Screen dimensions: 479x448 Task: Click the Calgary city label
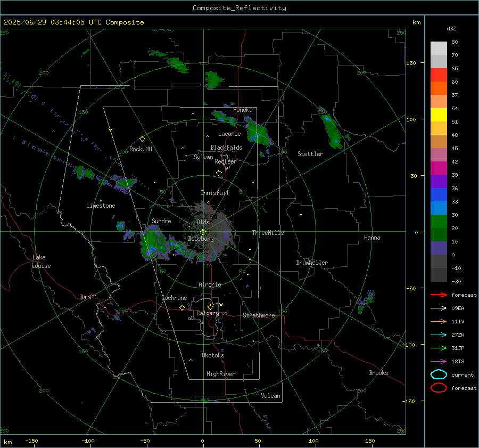pos(208,313)
